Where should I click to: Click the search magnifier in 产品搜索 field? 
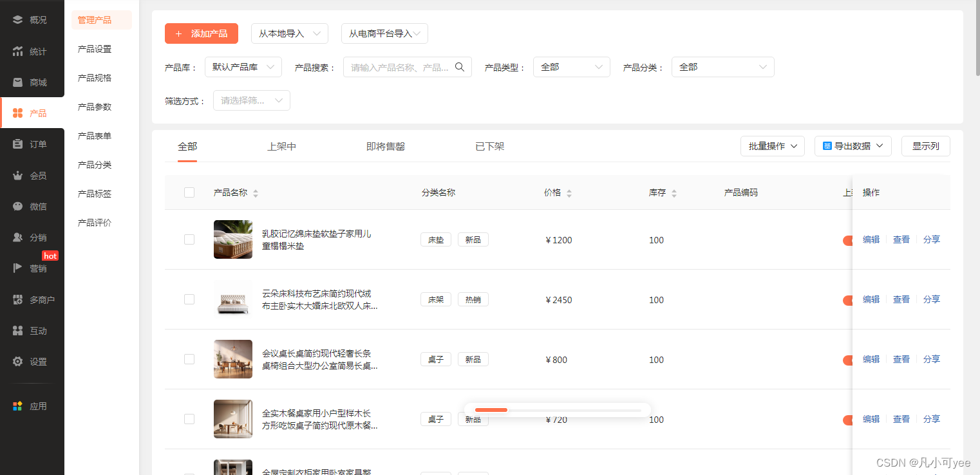tap(460, 67)
